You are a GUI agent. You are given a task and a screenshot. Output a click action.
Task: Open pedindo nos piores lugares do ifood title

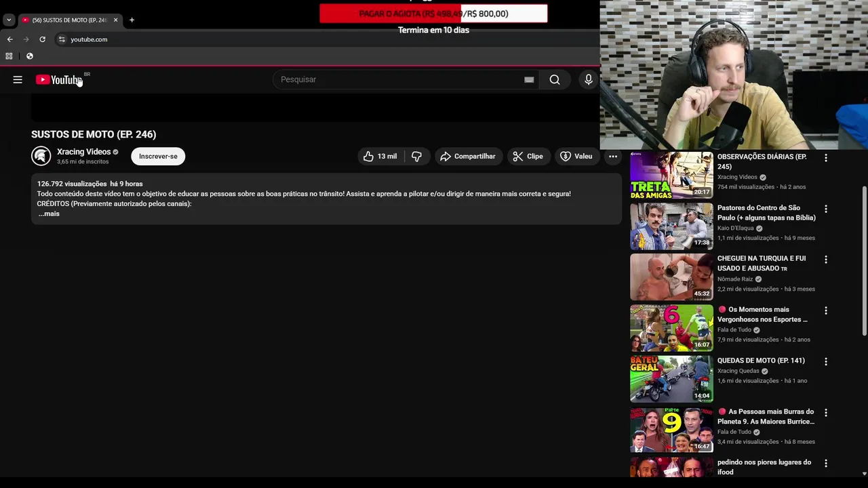click(x=764, y=467)
